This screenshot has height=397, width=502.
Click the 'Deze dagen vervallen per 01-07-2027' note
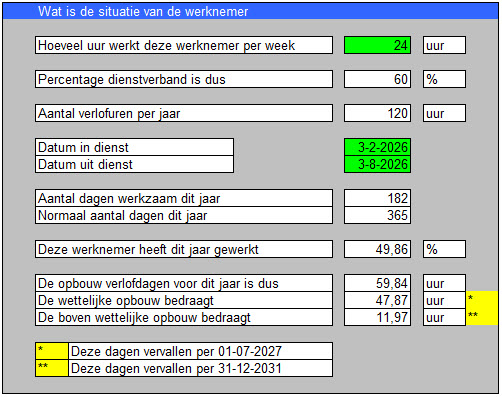[201, 351]
